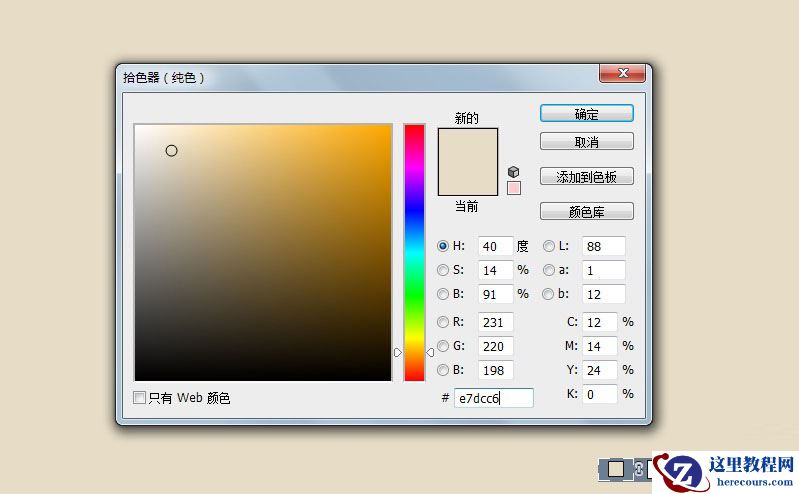Select the R red radio button
The width and height of the screenshot is (799, 494).
coord(443,322)
